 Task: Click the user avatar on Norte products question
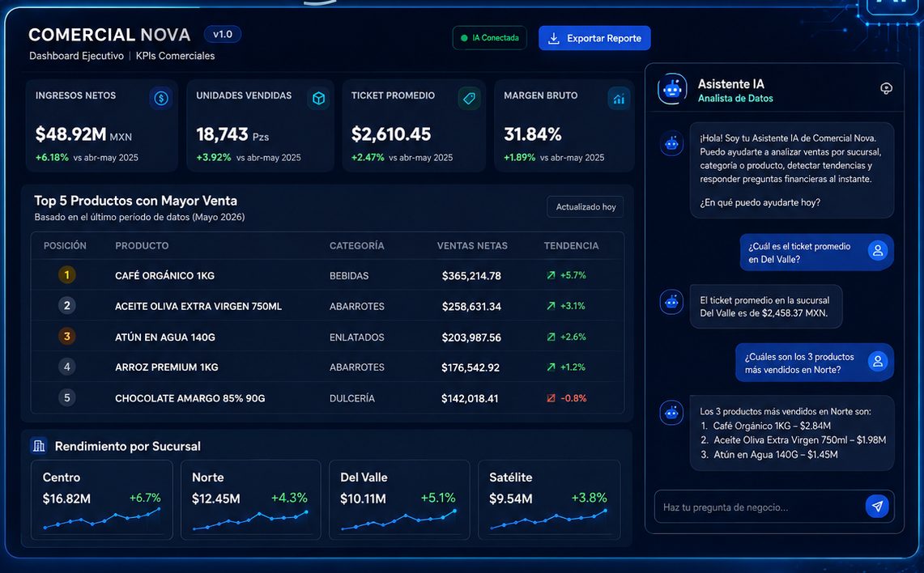[x=878, y=362]
